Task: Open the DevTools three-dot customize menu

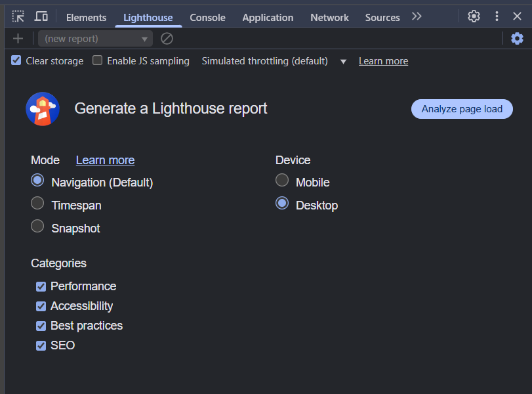Action: 497,16
